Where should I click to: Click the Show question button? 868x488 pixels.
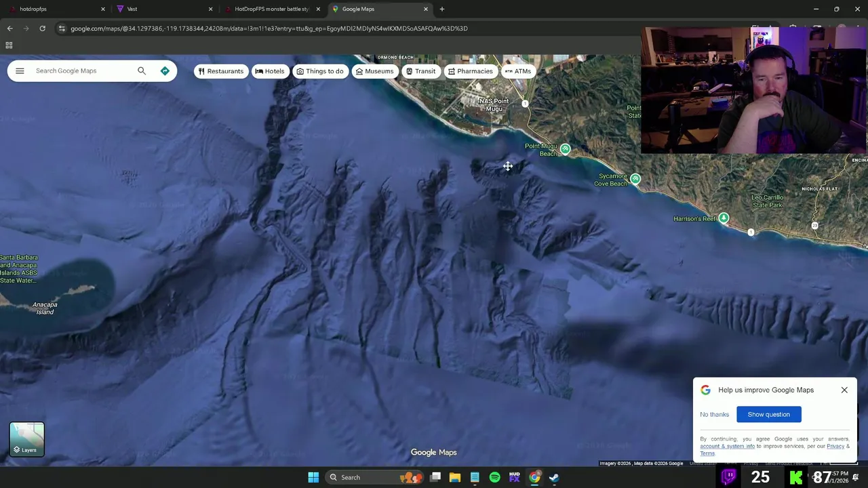pos(768,414)
